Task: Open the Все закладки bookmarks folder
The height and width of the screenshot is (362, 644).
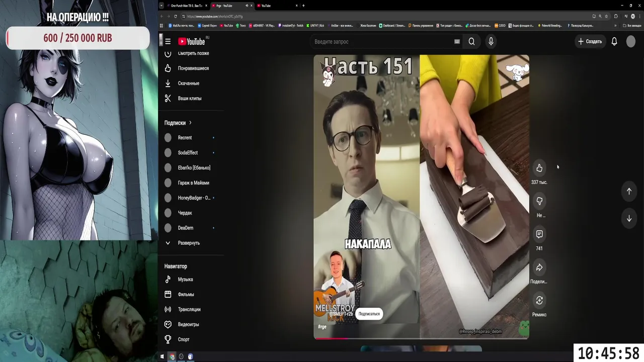Action: coord(632,25)
